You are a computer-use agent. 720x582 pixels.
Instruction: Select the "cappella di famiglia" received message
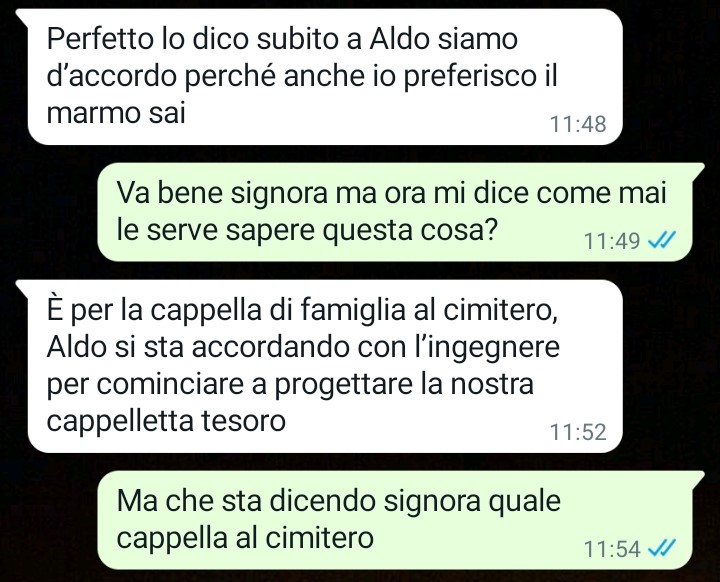(x=325, y=366)
